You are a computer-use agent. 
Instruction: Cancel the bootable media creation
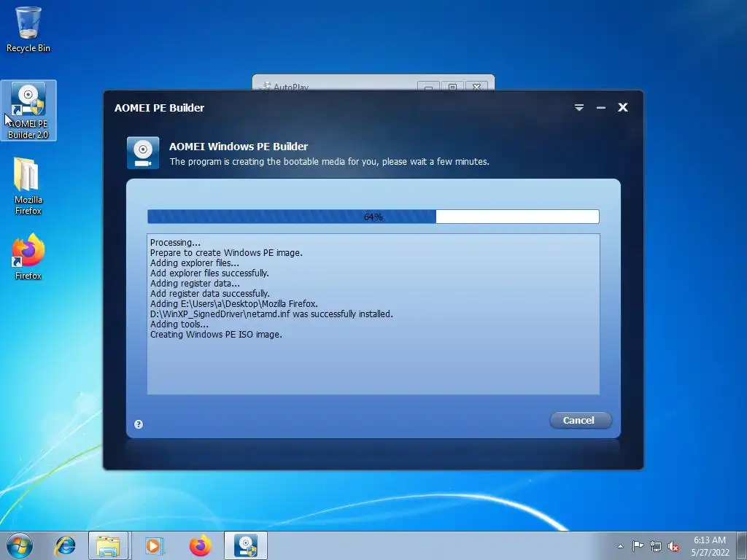pos(580,420)
